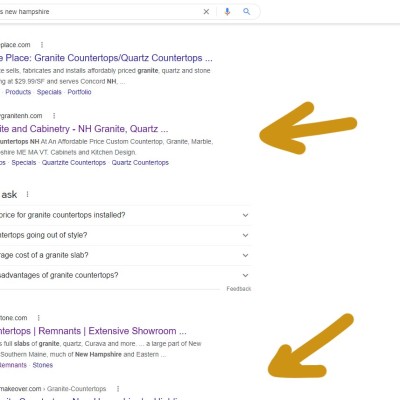
Task: Click the Feedback link under questions
Action: click(x=239, y=289)
